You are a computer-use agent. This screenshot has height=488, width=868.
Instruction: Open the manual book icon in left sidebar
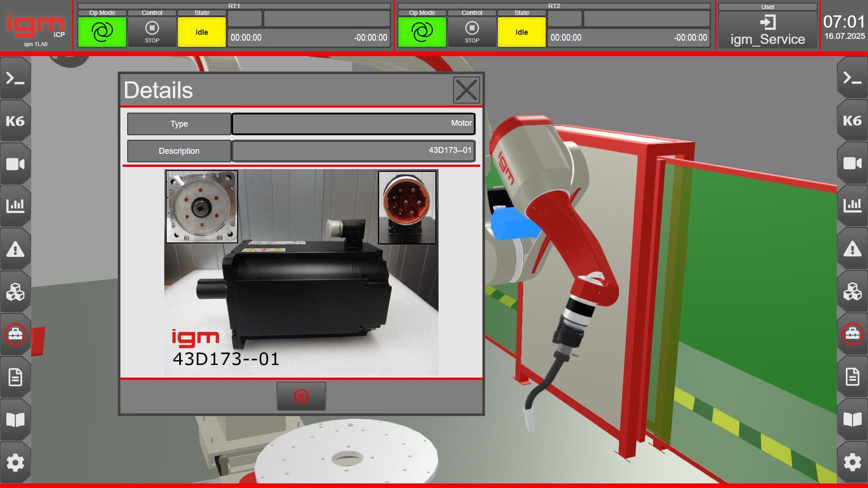pos(15,419)
